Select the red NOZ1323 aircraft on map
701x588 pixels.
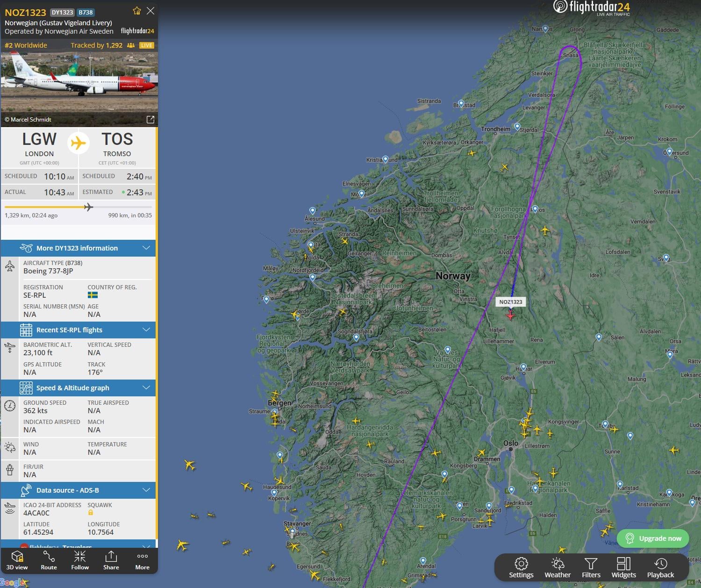point(510,315)
